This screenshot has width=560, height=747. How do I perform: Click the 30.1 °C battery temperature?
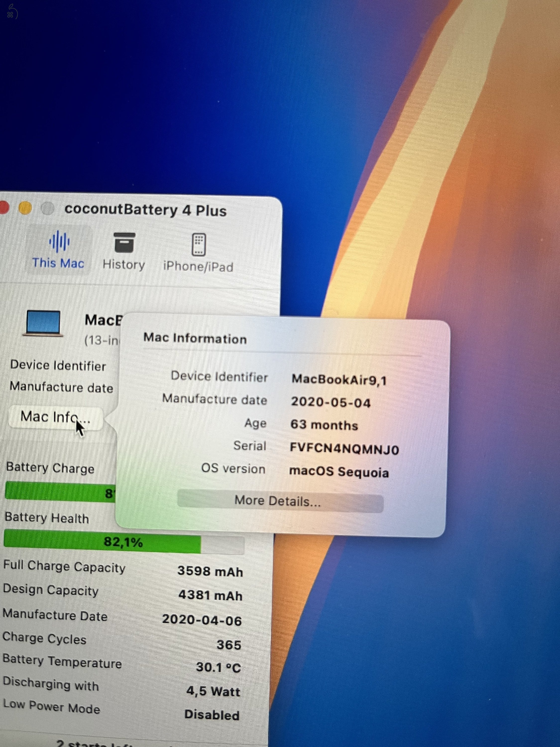(218, 667)
